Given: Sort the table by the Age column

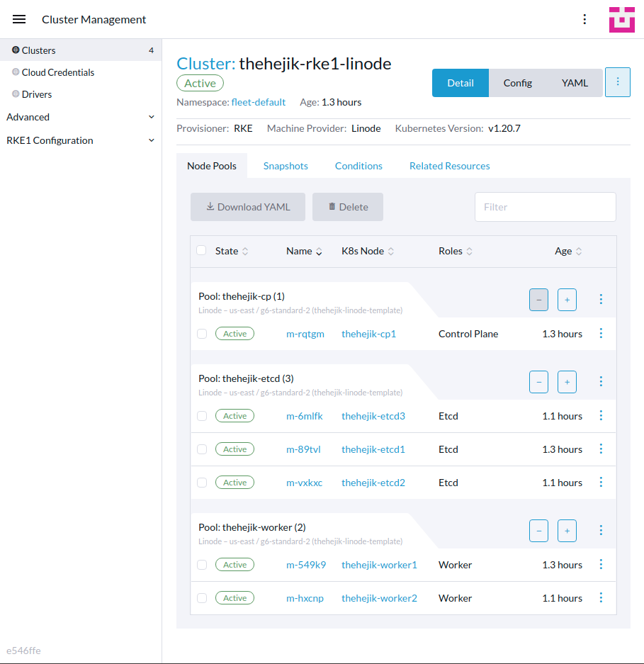Looking at the screenshot, I should click(568, 250).
